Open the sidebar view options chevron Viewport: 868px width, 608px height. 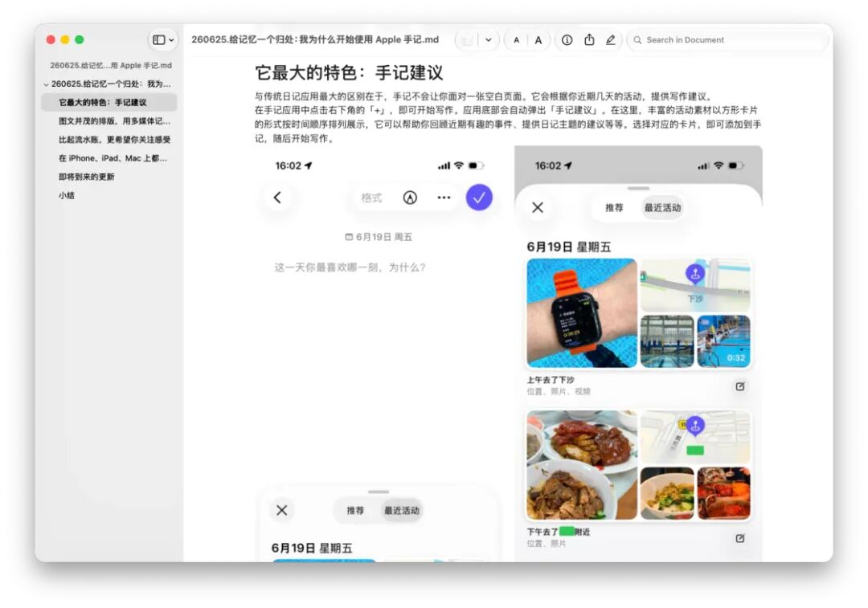[x=172, y=40]
